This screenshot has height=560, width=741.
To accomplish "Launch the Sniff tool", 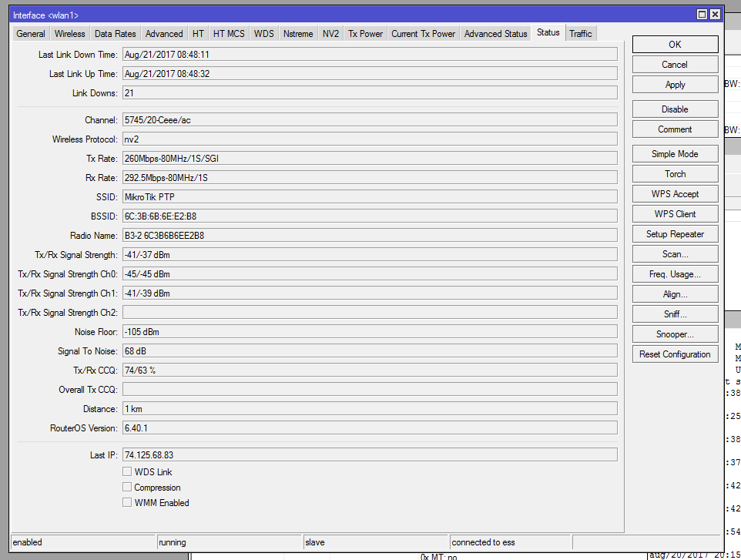I will tap(675, 314).
